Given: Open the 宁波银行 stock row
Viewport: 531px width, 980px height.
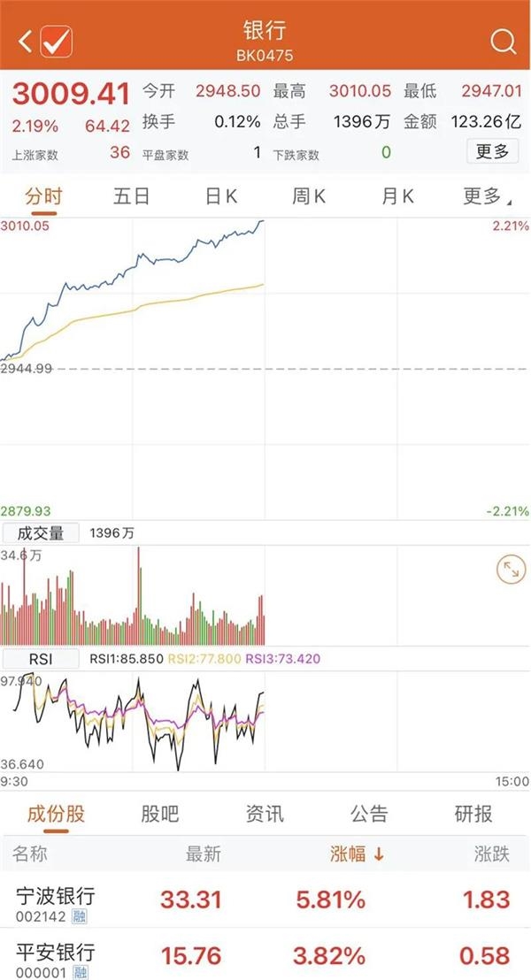Looking at the screenshot, I should click(265, 900).
